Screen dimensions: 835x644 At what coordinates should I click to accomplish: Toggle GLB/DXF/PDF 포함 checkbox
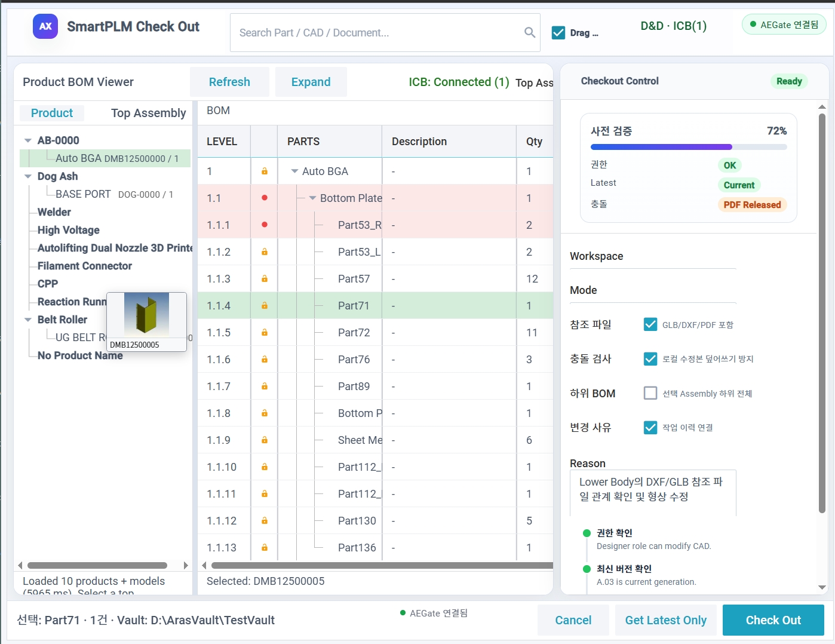pos(650,324)
